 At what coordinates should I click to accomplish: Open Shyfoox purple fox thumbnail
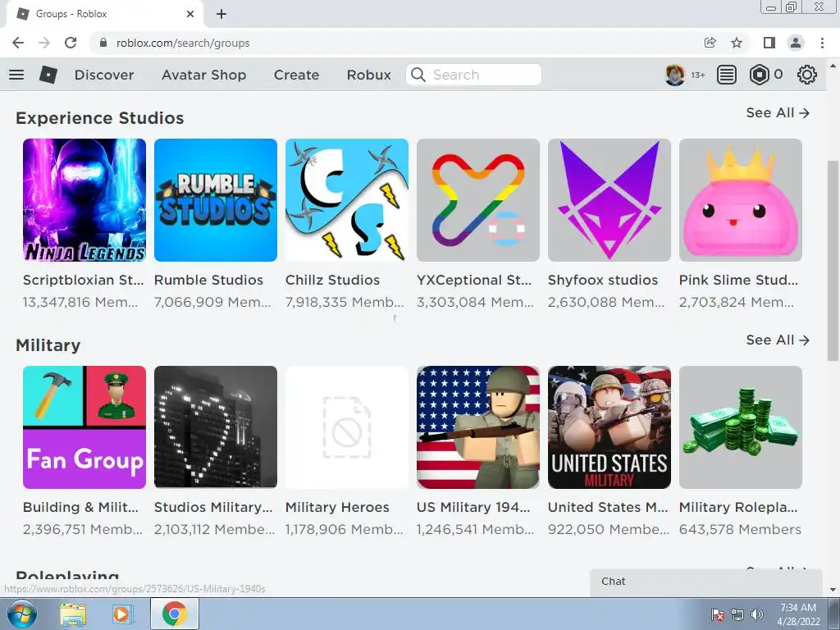(609, 200)
